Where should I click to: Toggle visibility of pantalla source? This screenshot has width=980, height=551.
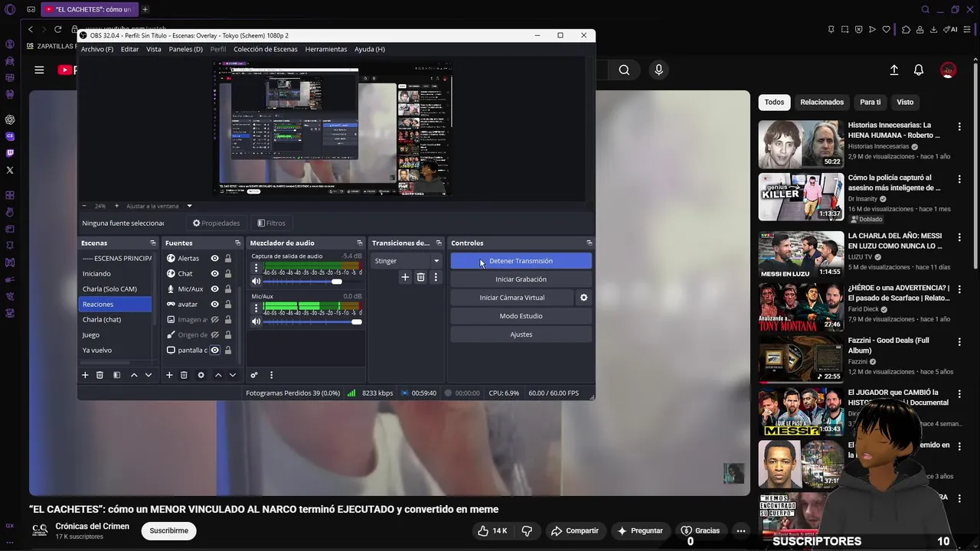[x=215, y=350]
